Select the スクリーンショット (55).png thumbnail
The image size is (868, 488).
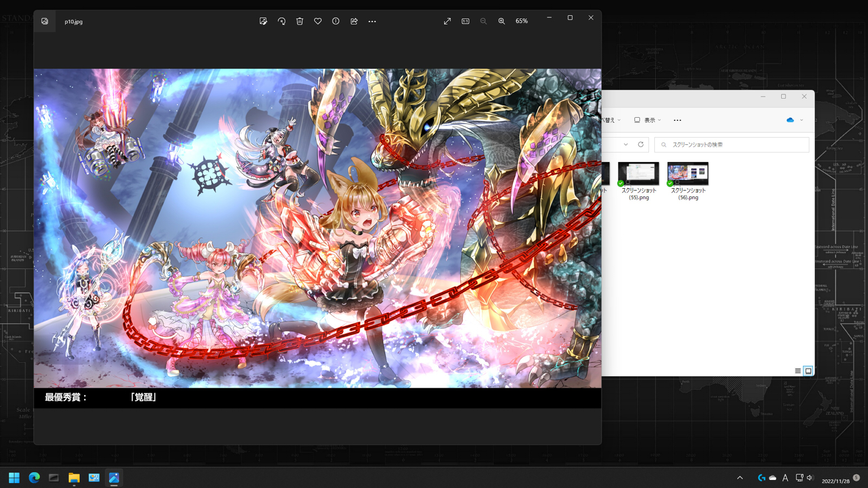point(639,182)
